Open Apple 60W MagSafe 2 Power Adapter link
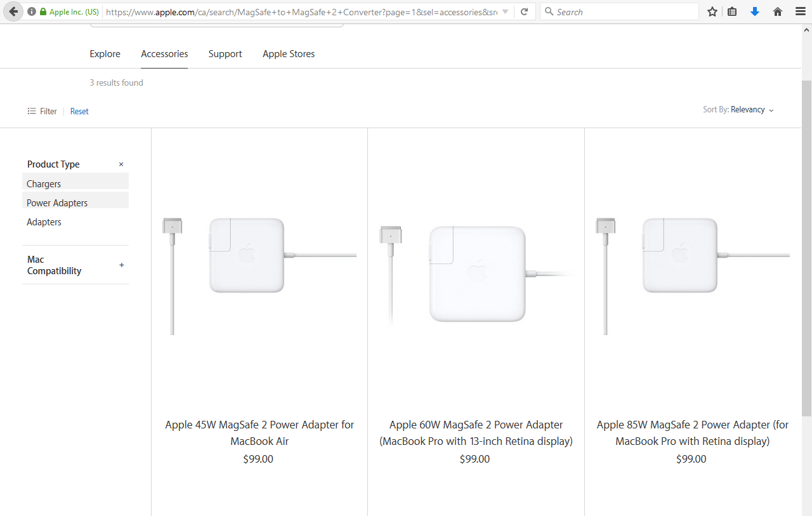812x516 pixels. (x=476, y=433)
